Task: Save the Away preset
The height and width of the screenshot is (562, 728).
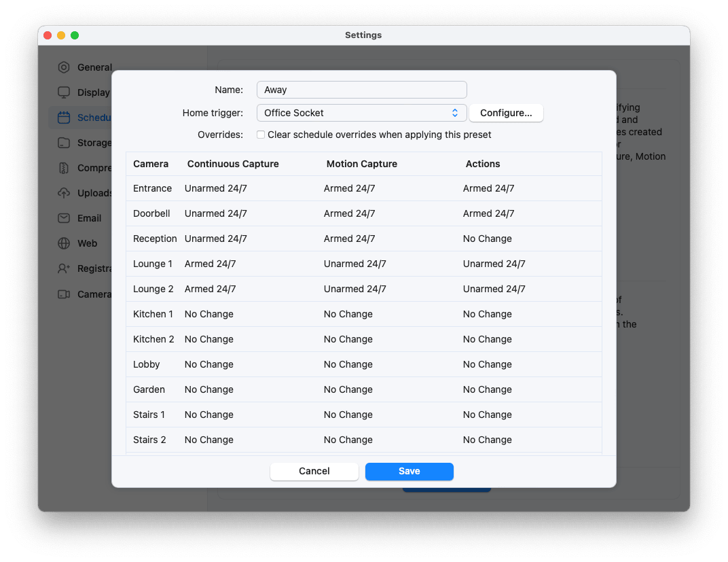Action: click(x=409, y=471)
